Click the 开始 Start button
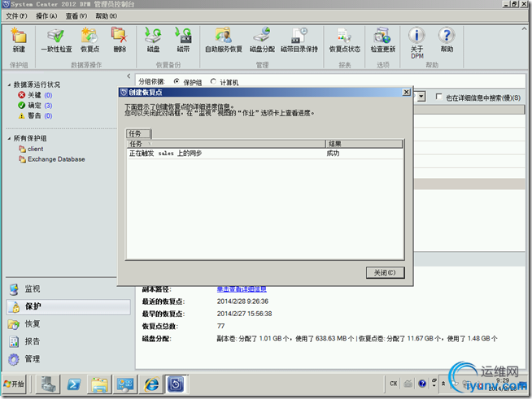 [14, 384]
